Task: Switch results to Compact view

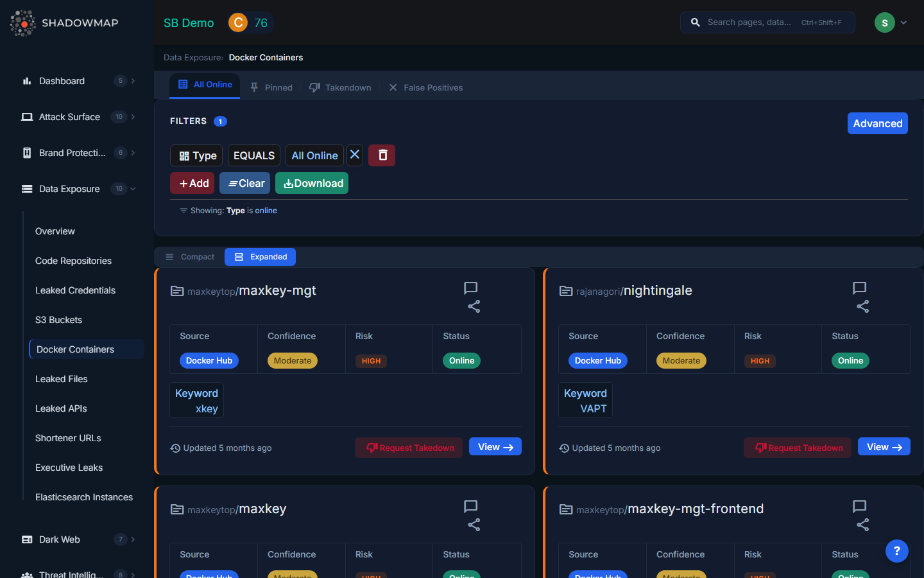Action: click(x=190, y=256)
